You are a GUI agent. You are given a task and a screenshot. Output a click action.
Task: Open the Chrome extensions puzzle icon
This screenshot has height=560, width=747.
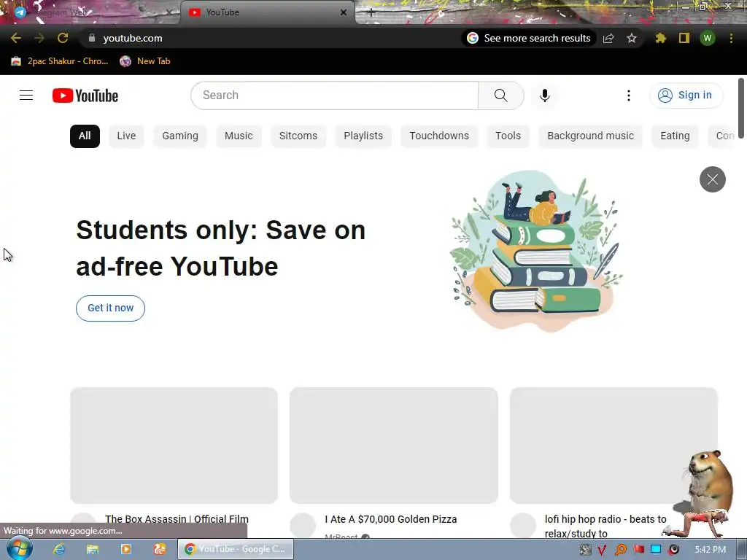pos(660,38)
